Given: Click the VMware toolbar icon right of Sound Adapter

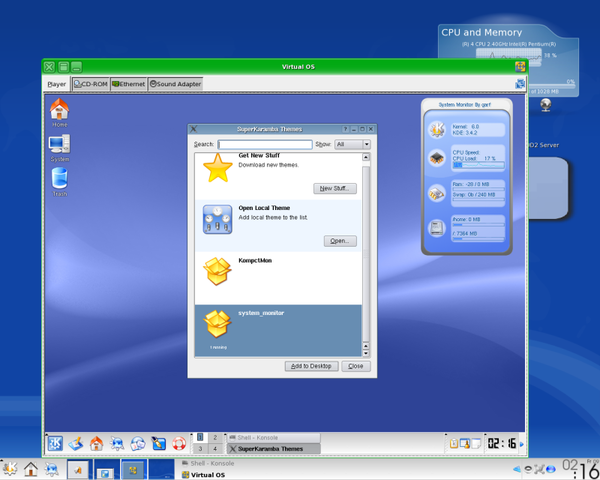Looking at the screenshot, I should 520,83.
